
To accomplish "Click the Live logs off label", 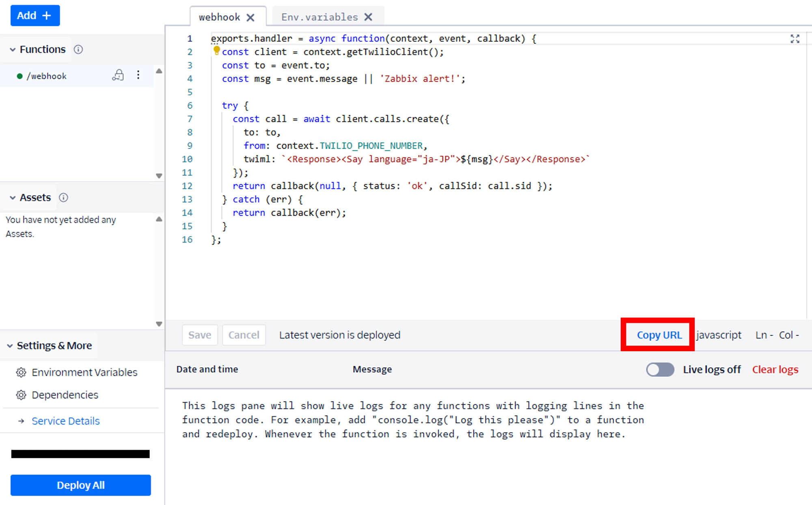I will tap(712, 370).
